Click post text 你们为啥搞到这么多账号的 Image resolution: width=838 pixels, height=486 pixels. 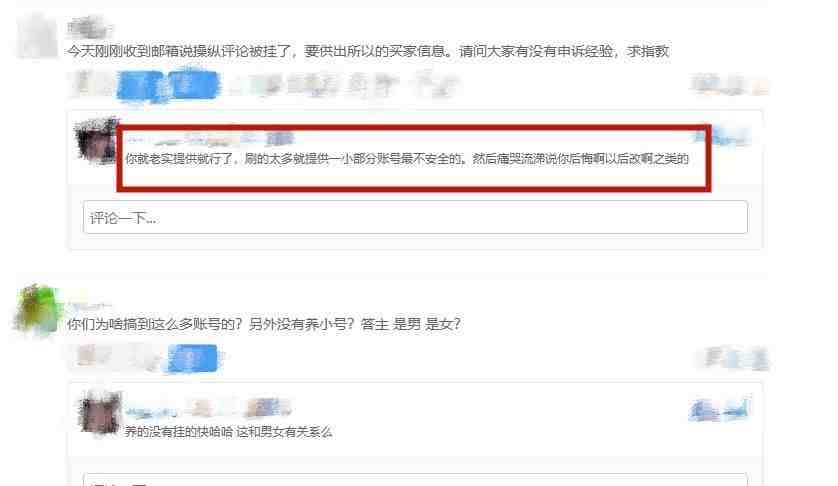[154, 324]
